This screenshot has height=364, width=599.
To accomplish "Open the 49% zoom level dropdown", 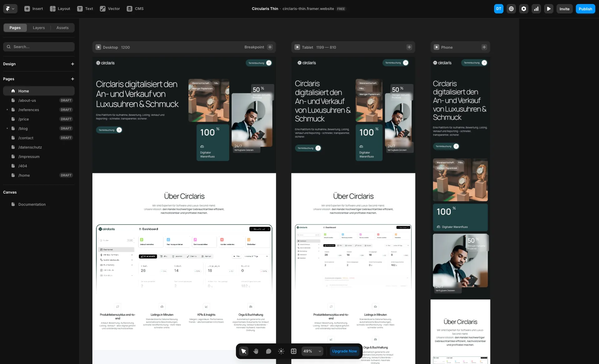I will click(x=312, y=351).
